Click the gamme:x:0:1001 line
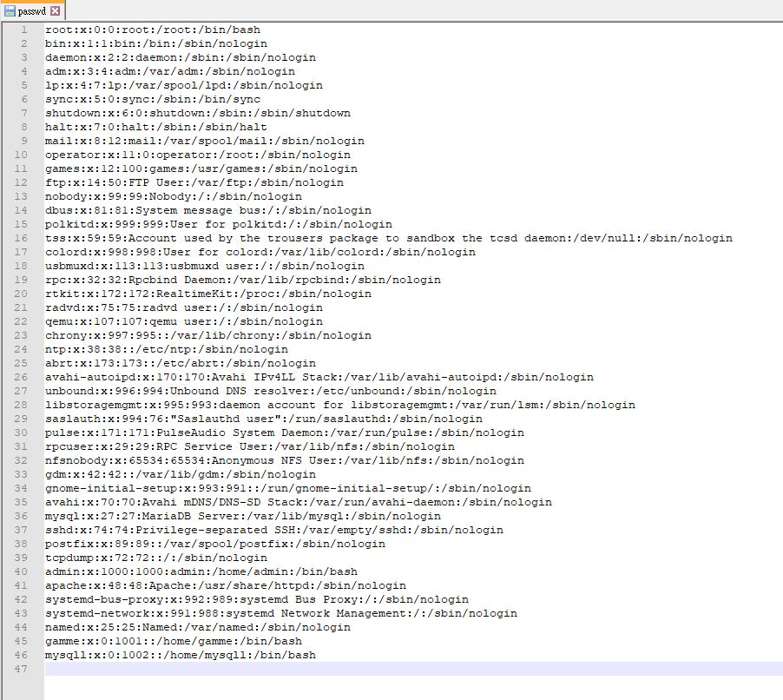The width and height of the screenshot is (783, 700). [174, 641]
